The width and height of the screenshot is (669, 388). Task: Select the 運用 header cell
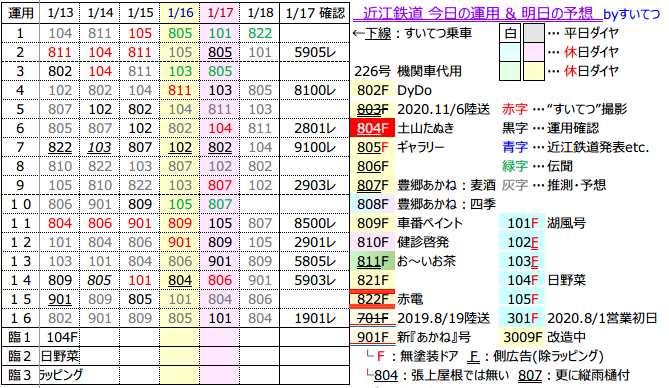(x=20, y=13)
